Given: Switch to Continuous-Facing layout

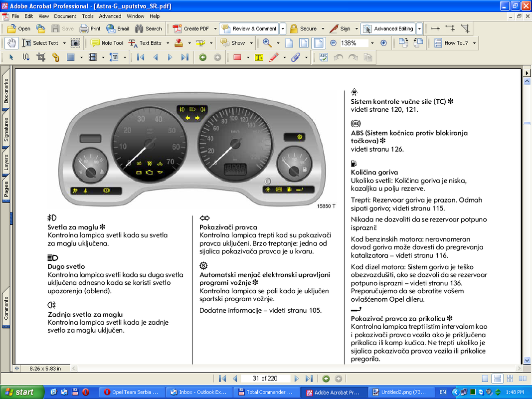Looking at the screenshot, I should coord(510,379).
